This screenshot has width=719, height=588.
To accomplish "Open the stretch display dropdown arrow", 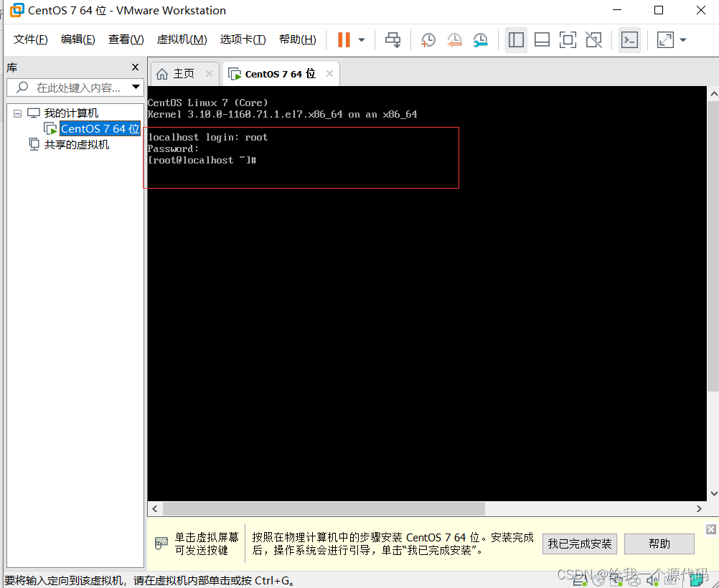I will tap(683, 40).
